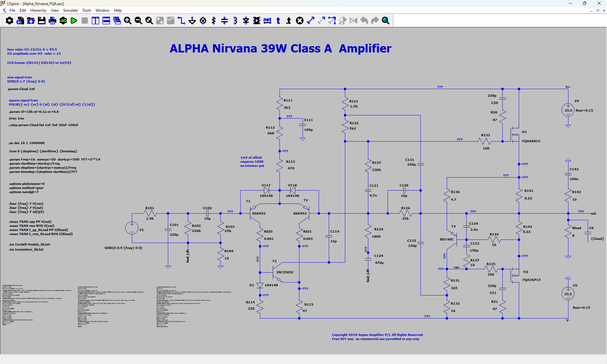Click '.inc Cordell-Models_lib.txt' directive
Screen dimensions: 607x364
click(29, 245)
